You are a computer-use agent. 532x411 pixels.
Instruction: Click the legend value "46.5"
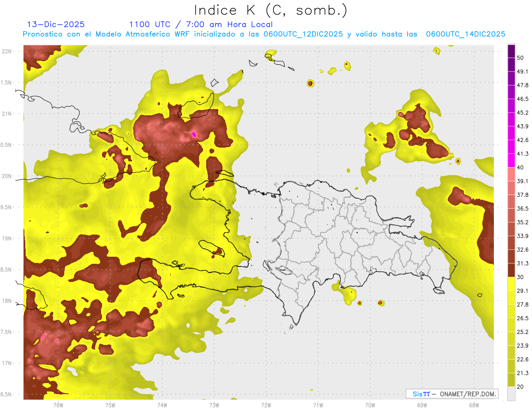tap(523, 99)
